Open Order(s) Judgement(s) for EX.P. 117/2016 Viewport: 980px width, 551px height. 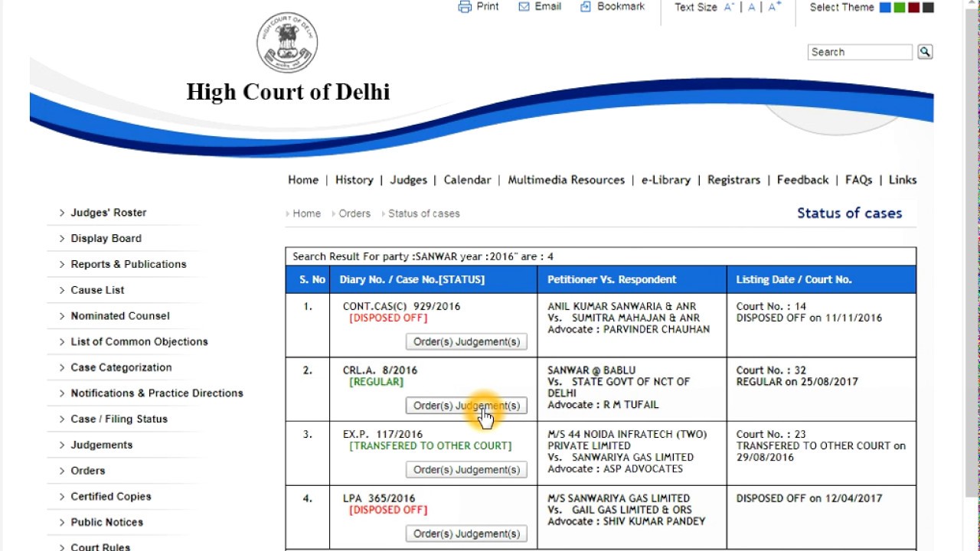(x=466, y=470)
